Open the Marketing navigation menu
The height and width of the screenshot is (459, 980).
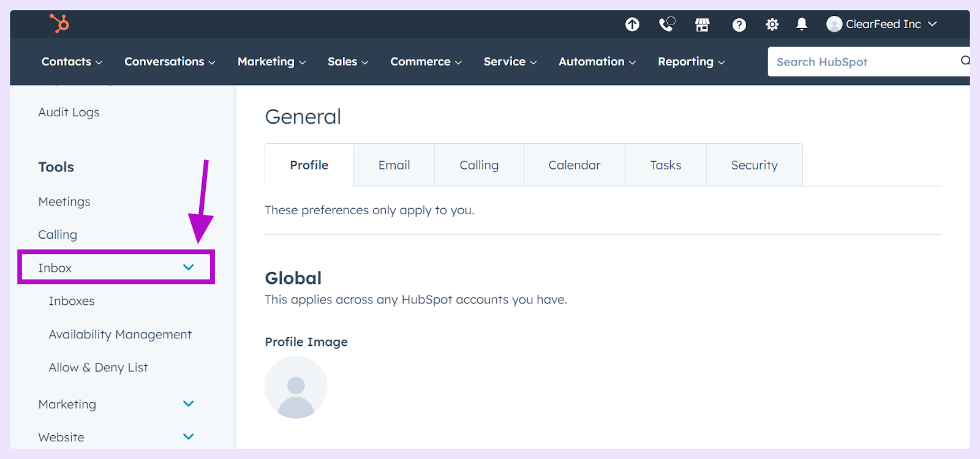coord(271,62)
